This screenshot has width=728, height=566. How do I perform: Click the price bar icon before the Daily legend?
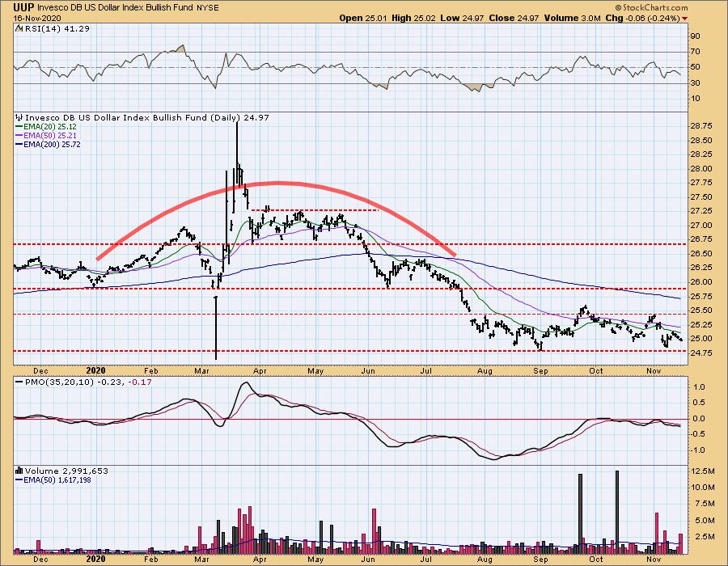19,117
